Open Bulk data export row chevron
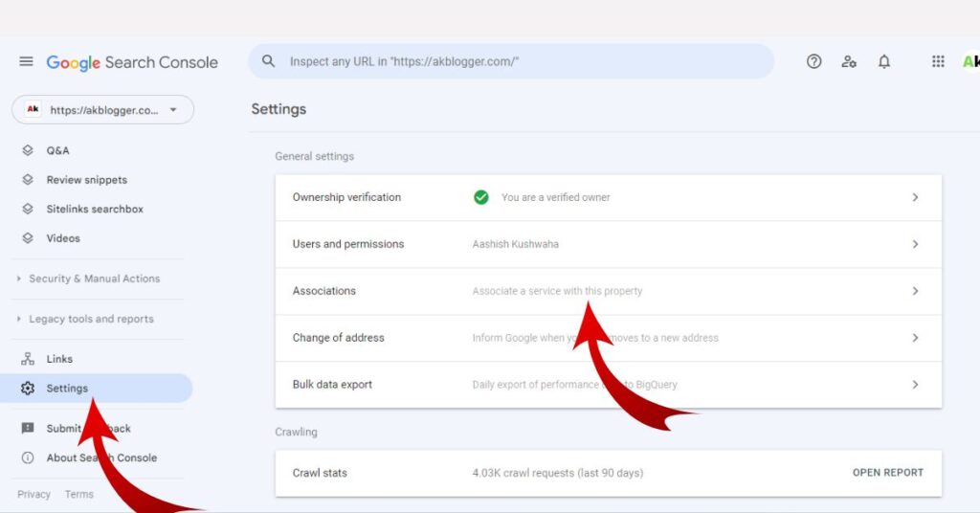The height and width of the screenshot is (513, 980). coord(915,385)
